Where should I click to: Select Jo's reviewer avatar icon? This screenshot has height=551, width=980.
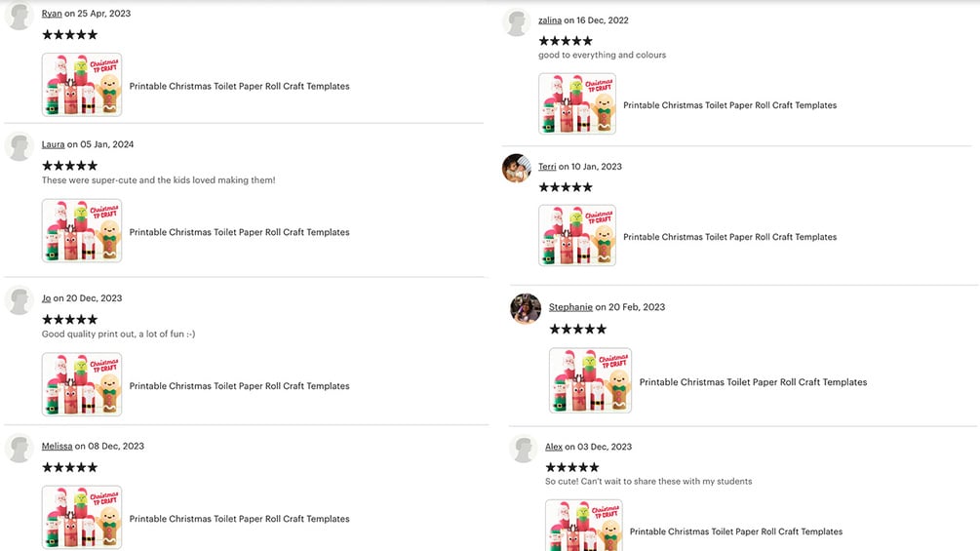20,299
